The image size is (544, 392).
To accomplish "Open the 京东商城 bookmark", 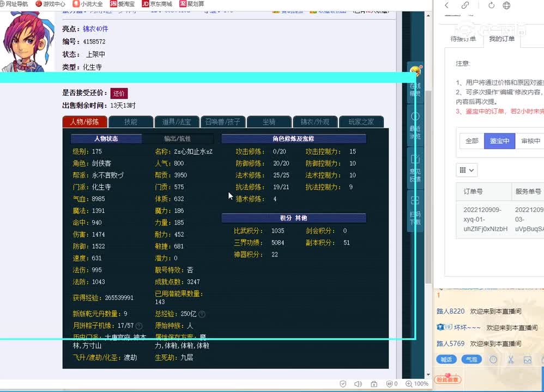I will point(157,4).
